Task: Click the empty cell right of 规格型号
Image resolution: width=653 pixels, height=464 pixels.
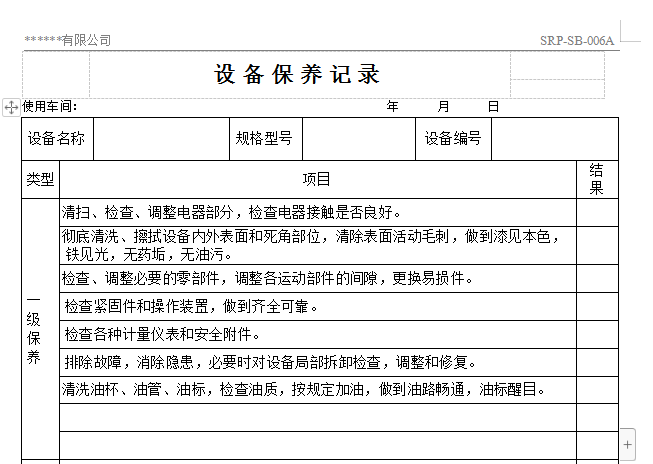Action: point(358,139)
